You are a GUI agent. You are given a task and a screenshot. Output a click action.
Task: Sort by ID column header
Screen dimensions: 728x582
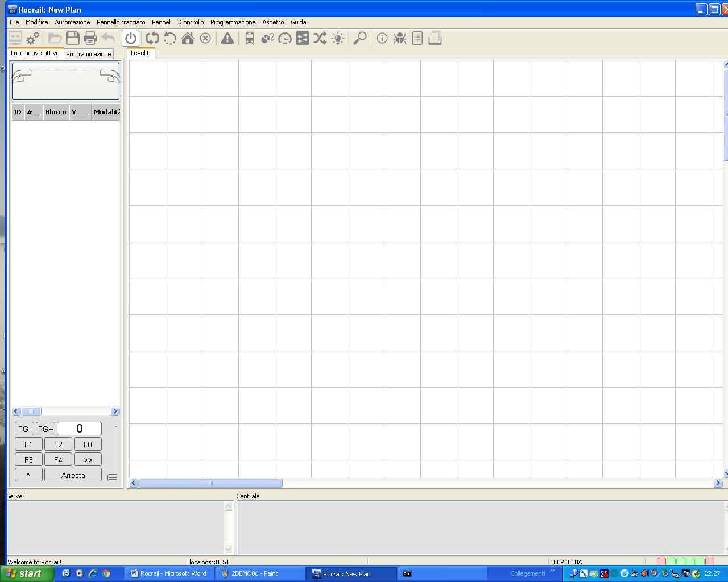point(18,112)
